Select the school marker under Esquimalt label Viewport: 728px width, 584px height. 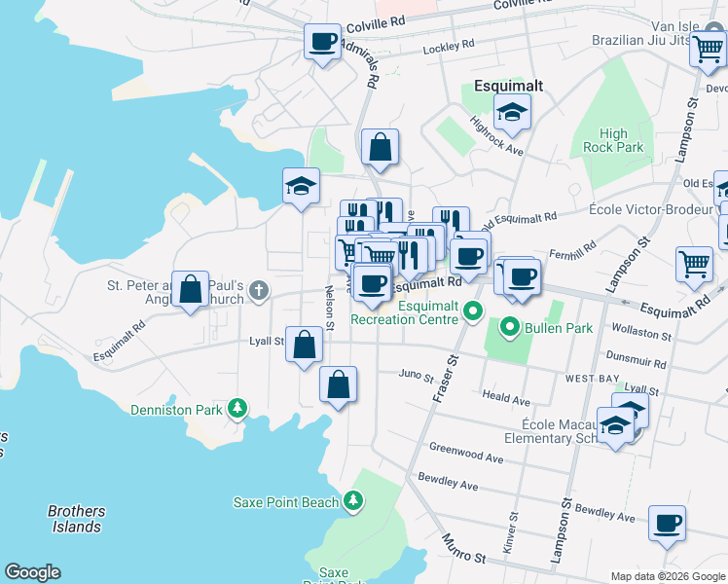[512, 113]
